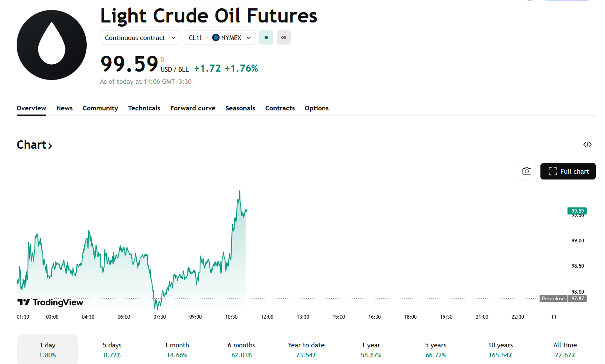Click the crude oil drop logo

tap(52, 45)
